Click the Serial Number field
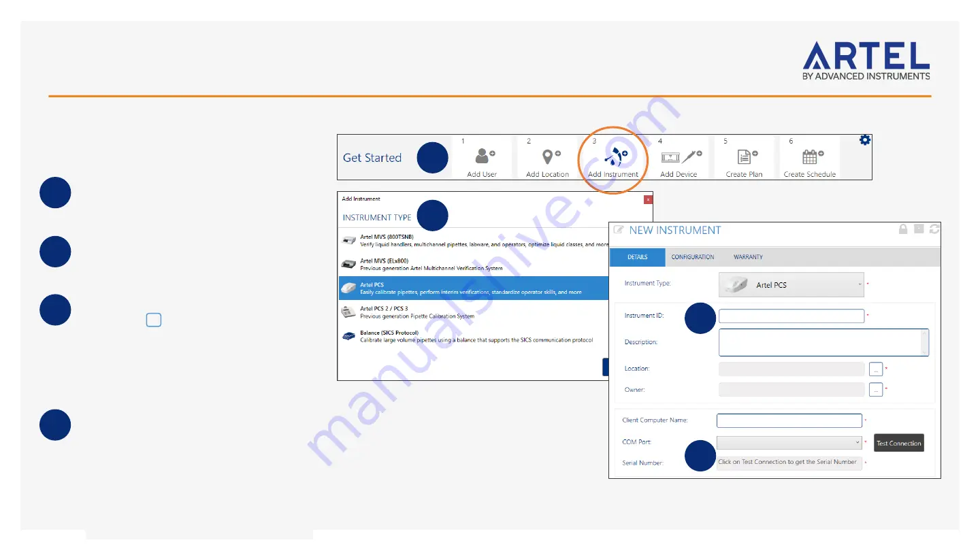This screenshot has width=980, height=551. 789,463
